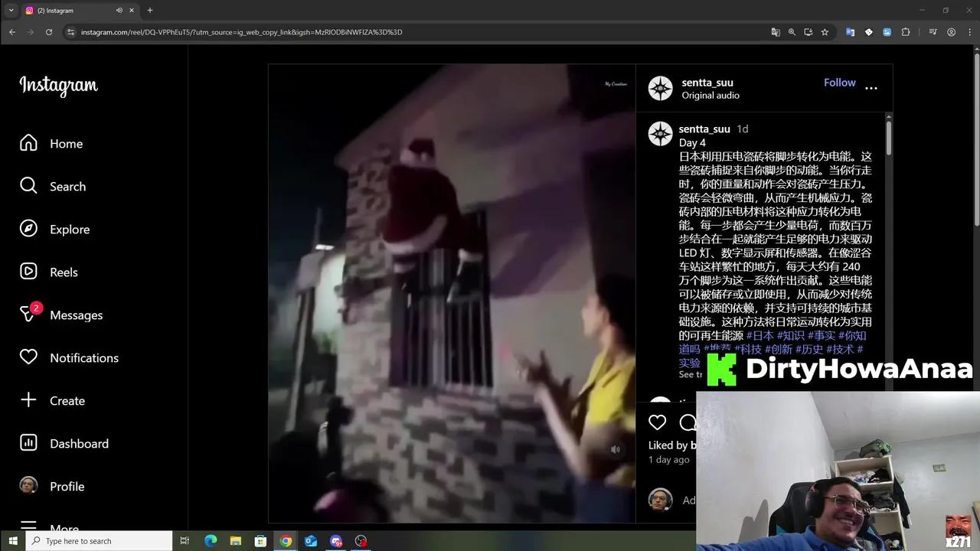Open the #技术 hashtag
Image resolution: width=980 pixels, height=551 pixels.
[840, 349]
